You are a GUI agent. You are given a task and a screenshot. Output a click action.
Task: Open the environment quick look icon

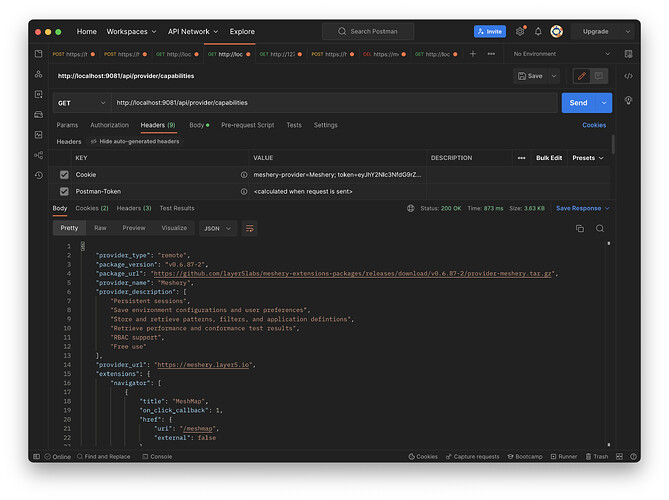pyautogui.click(x=628, y=54)
